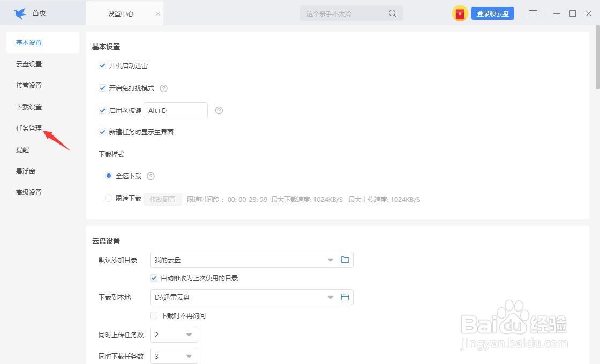Click the 我的云盘 combo box text
The image size is (600, 364).
click(168, 260)
